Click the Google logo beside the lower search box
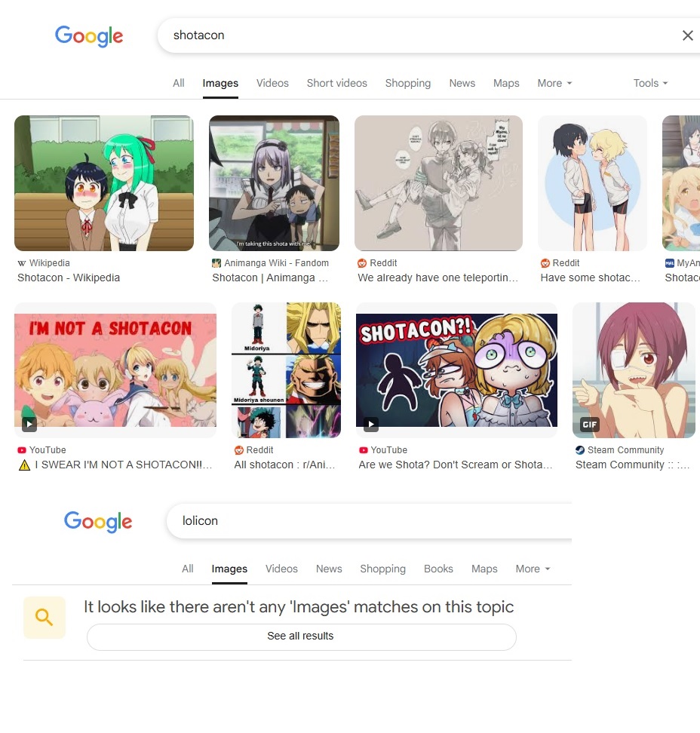The image size is (700, 733). tap(98, 522)
